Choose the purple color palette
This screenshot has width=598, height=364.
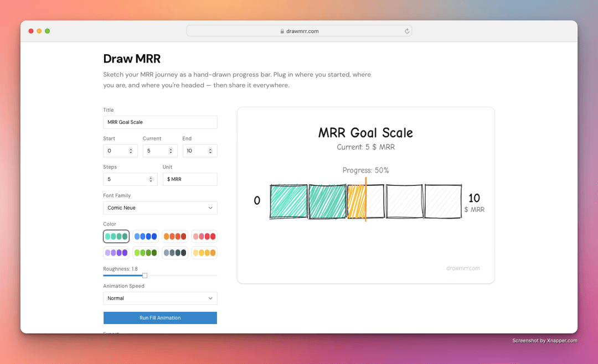116,253
